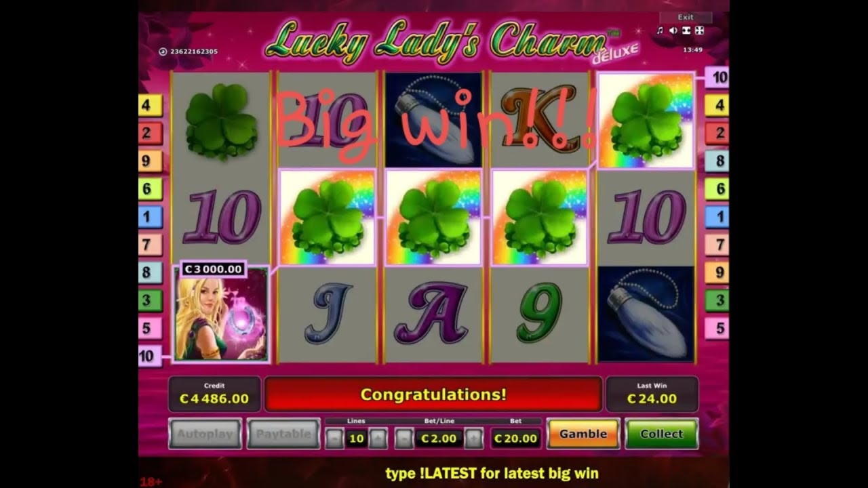Decrease the number of Lines

[x=334, y=439]
